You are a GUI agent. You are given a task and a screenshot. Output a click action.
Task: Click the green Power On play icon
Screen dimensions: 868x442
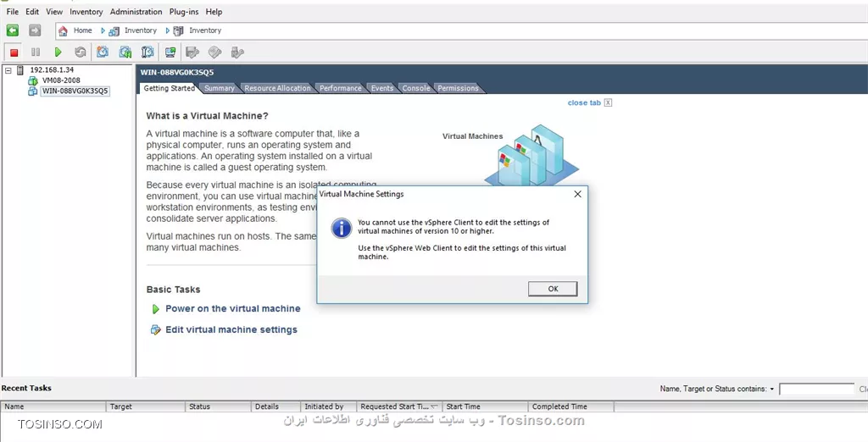(58, 52)
